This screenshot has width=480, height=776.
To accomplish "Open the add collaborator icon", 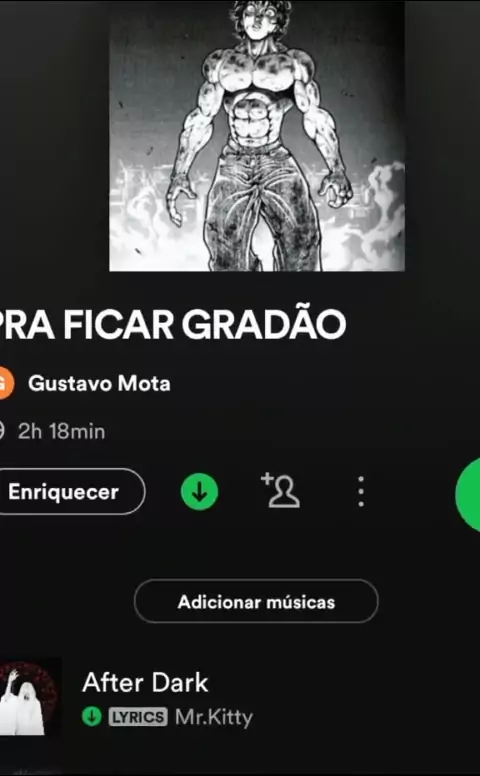I will (281, 490).
